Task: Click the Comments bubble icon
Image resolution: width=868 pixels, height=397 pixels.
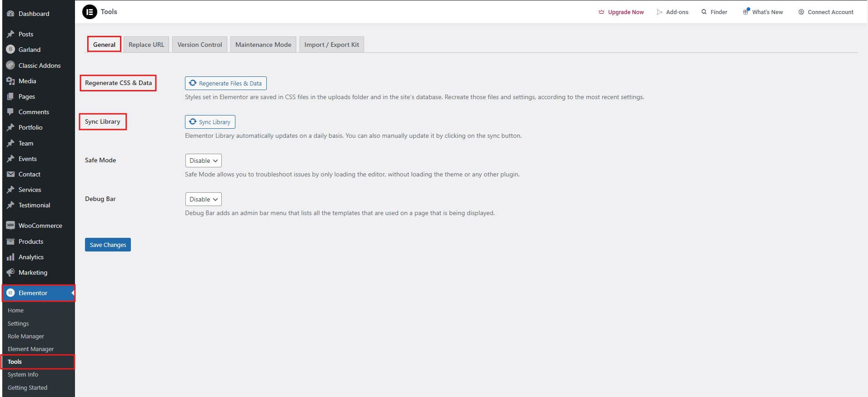Action: pos(10,112)
